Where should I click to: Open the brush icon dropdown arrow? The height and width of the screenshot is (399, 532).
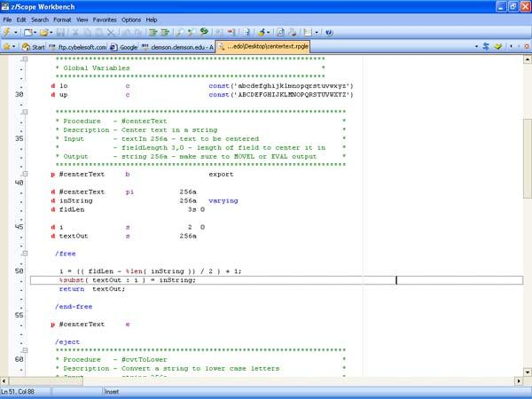pyautogui.click(x=269, y=33)
